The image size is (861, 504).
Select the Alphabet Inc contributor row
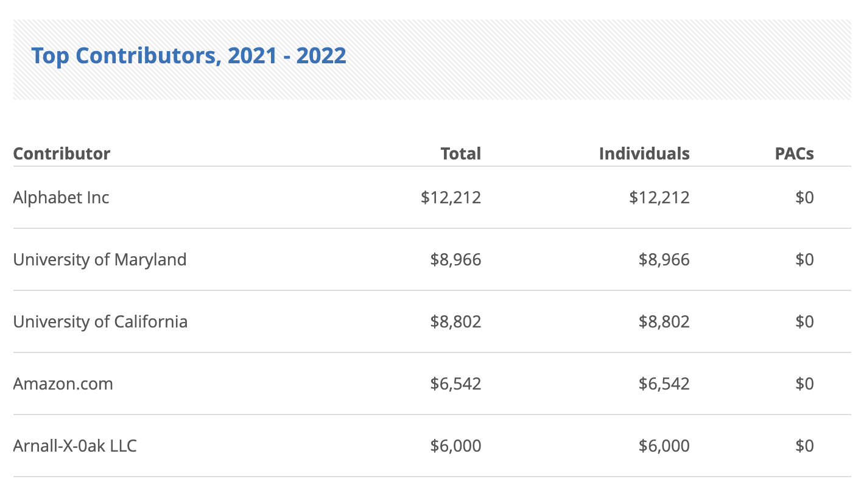coord(61,197)
